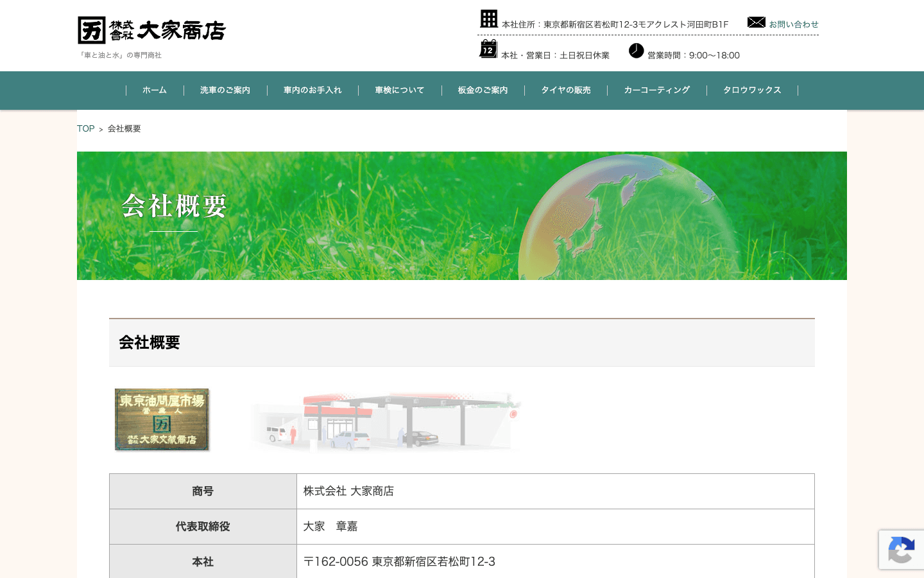This screenshot has width=924, height=578.
Task: Click the TOP breadcrumb link
Action: (x=86, y=128)
